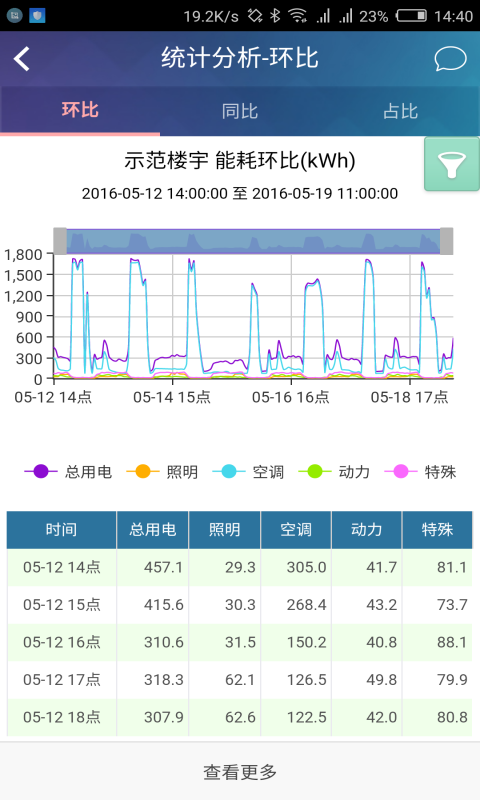Switch to the 占比 tab
This screenshot has height=800, width=480.
pos(400,111)
